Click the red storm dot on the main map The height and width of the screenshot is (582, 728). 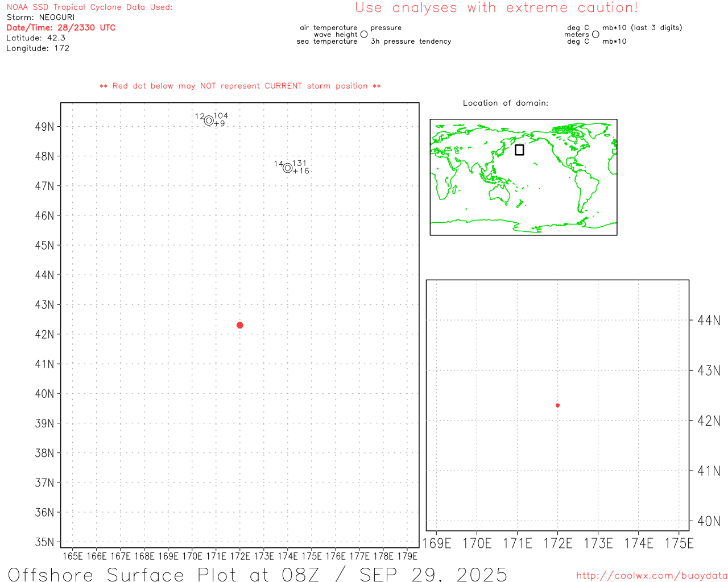pos(240,325)
